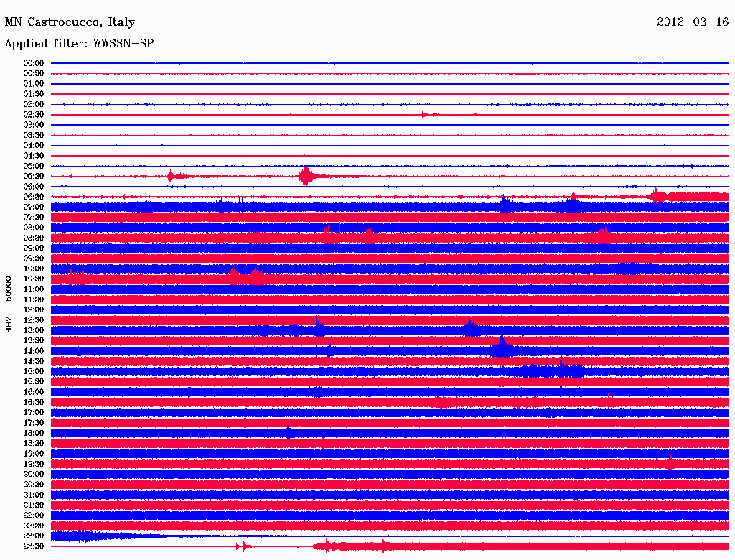Click the 00:00 time label
The width and height of the screenshot is (735, 560).
click(34, 63)
